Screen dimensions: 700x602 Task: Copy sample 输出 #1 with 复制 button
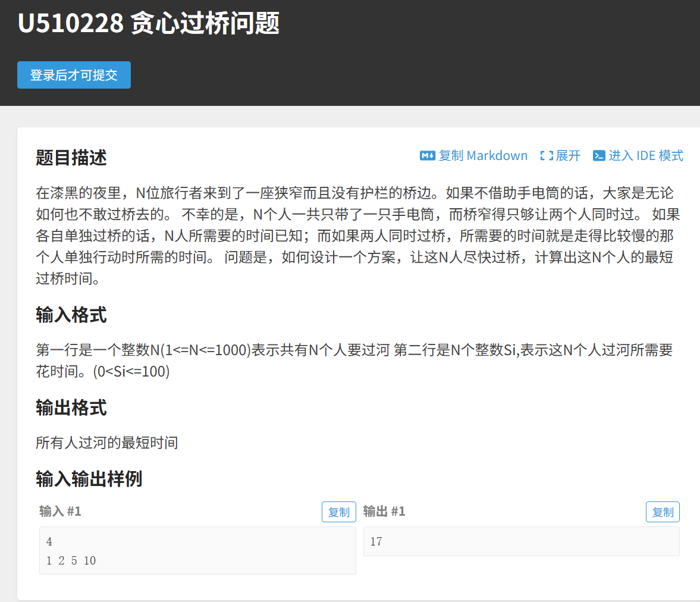click(x=663, y=512)
